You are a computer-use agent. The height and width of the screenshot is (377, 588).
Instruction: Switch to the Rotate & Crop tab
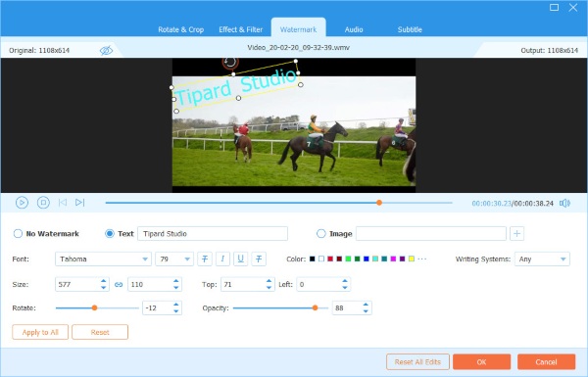click(x=180, y=29)
